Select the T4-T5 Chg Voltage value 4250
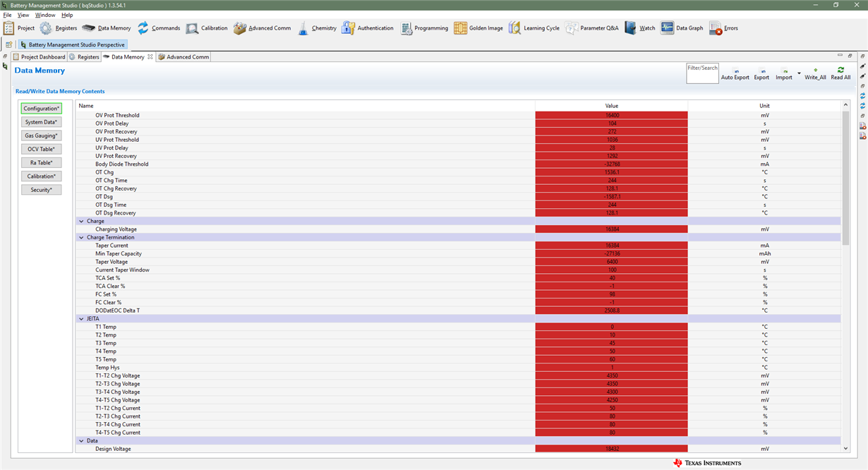The width and height of the screenshot is (868, 470). pos(611,400)
